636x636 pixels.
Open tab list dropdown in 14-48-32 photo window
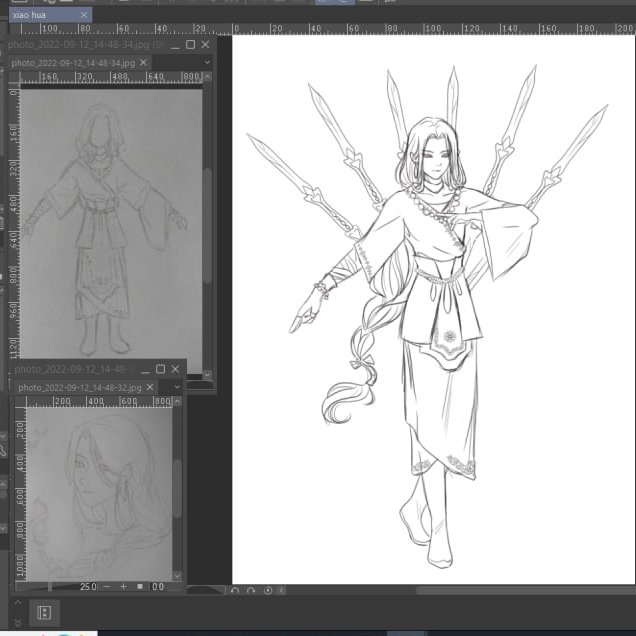point(177,387)
